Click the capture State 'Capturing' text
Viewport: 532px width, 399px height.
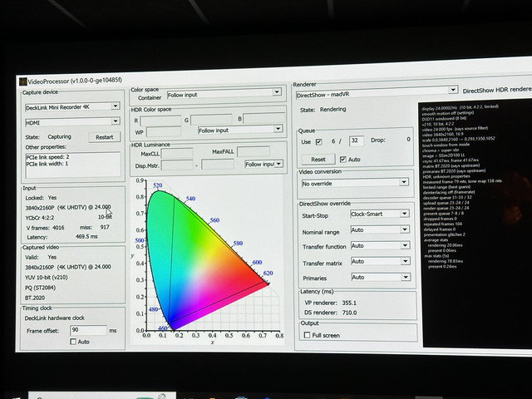click(x=59, y=136)
